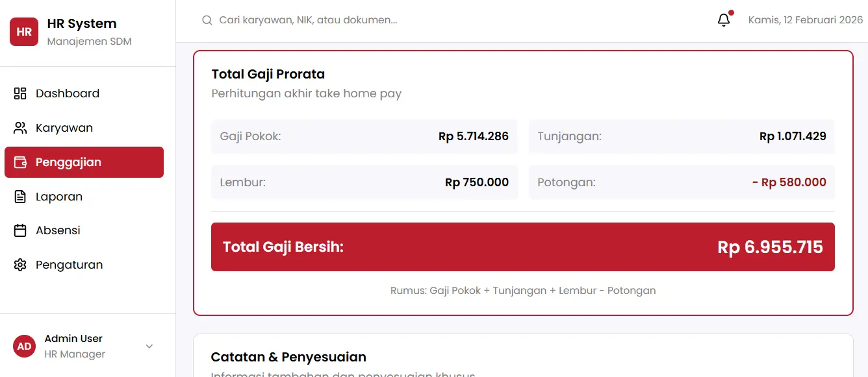Click the Potongan deduction row
Image resolution: width=868 pixels, height=377 pixels.
tap(682, 182)
